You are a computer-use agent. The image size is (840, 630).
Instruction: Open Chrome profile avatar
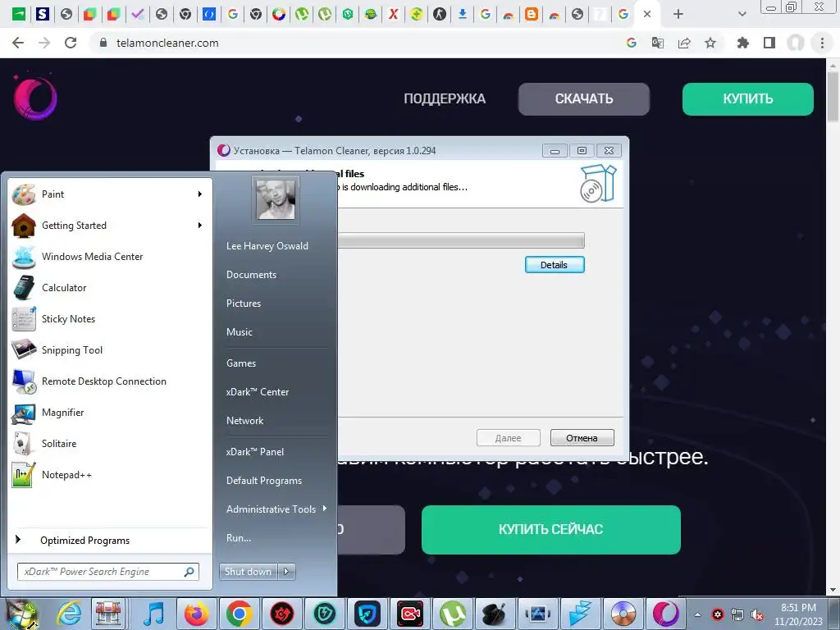(796, 43)
